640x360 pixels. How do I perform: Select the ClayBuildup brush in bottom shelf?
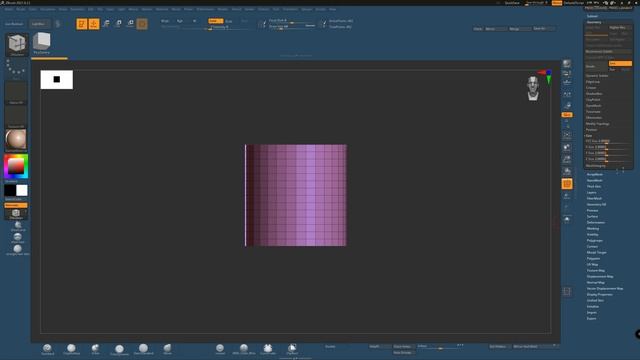coord(71,349)
